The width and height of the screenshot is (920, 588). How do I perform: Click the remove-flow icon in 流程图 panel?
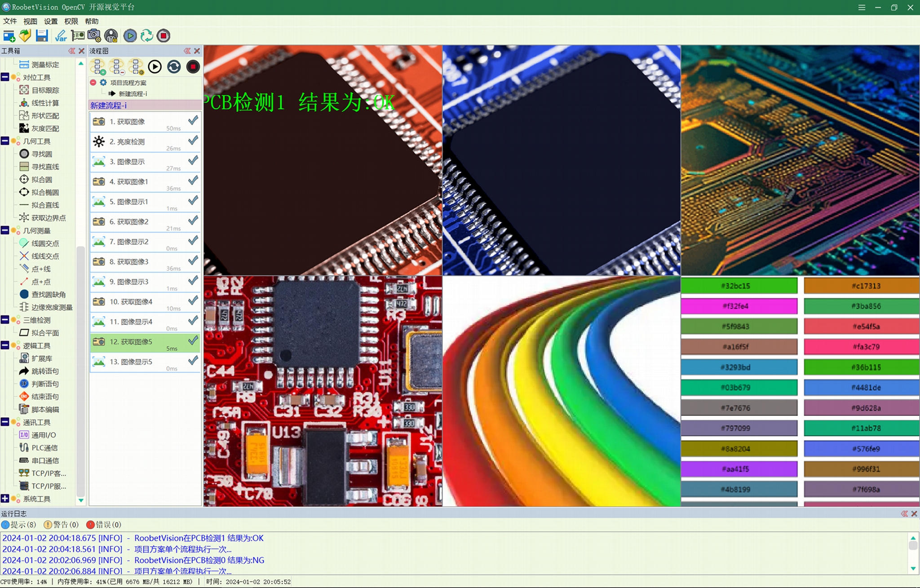point(117,67)
